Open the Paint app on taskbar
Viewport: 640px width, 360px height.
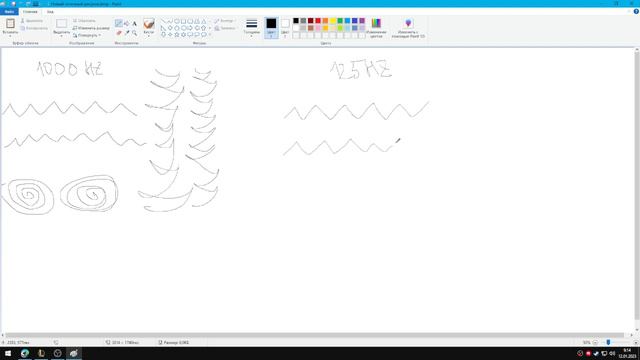pos(73,353)
